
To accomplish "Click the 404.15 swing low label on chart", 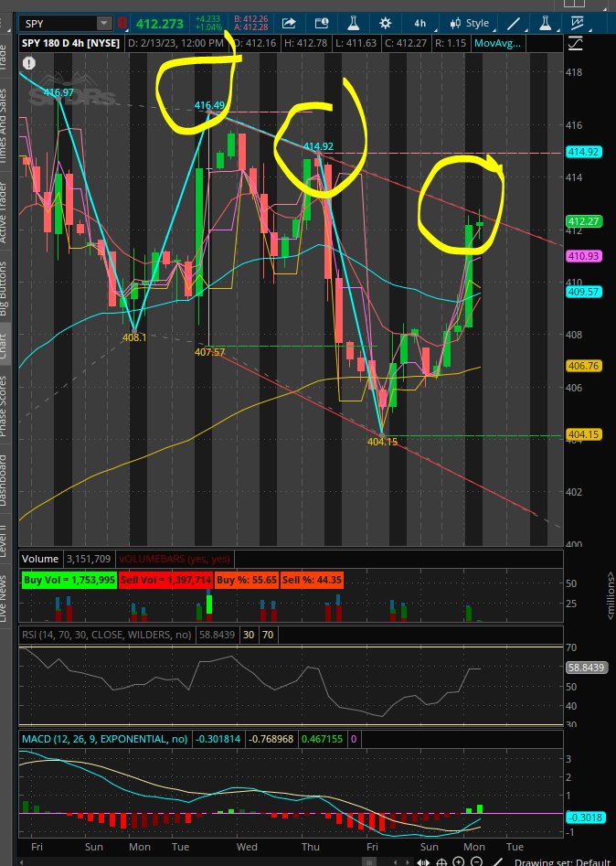I will click(x=382, y=442).
